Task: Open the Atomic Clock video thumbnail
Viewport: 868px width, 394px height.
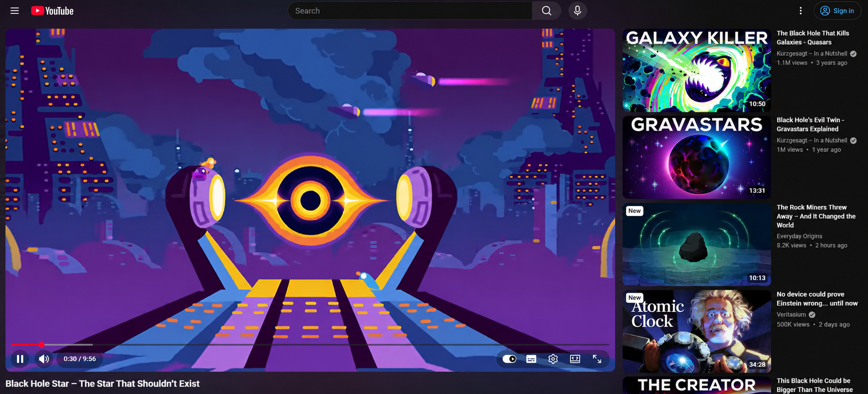Action: click(696, 331)
